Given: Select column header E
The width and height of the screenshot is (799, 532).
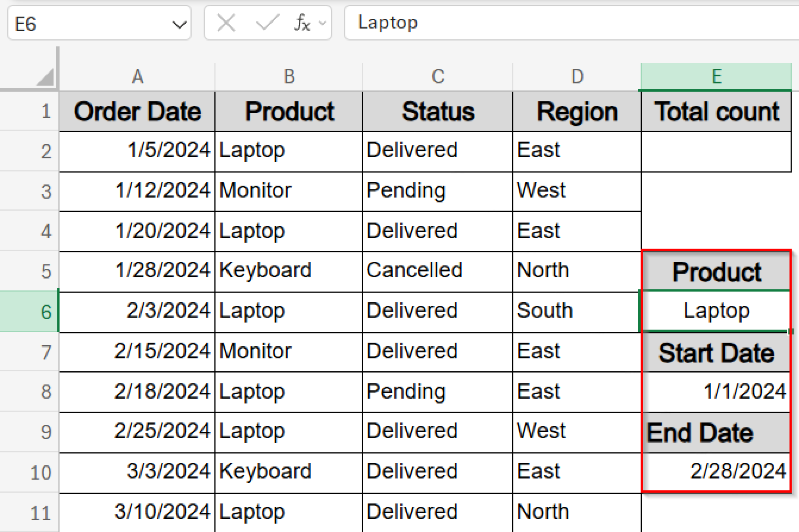Looking at the screenshot, I should 716,76.
